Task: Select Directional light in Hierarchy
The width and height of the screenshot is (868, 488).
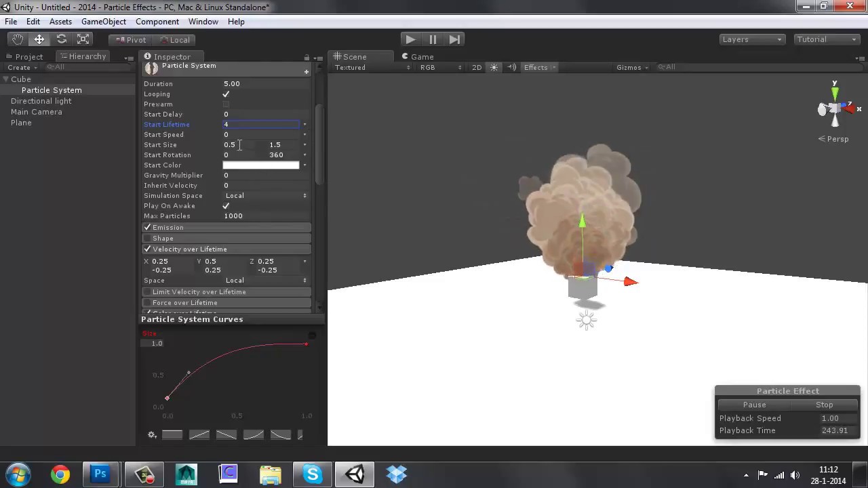Action: (x=41, y=101)
